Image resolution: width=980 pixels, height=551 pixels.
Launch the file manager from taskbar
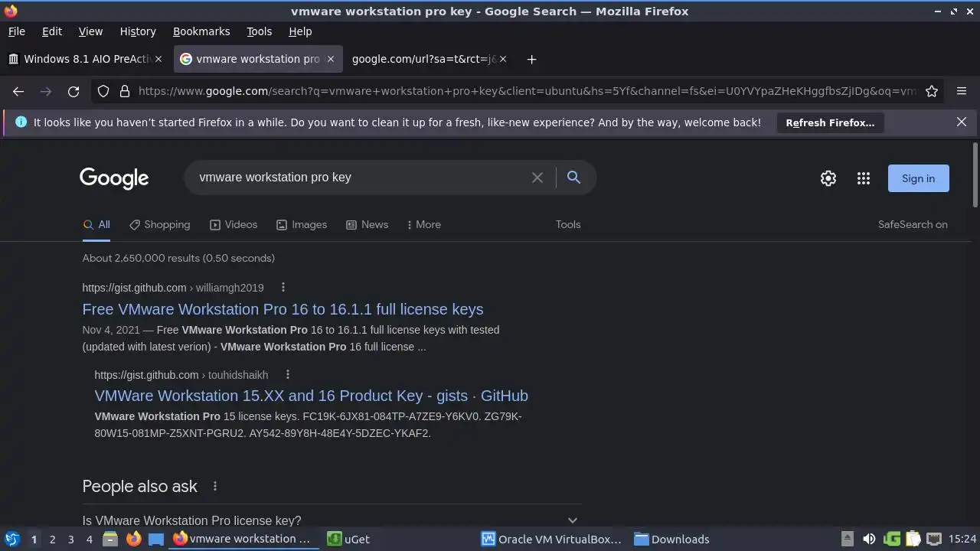pos(110,539)
